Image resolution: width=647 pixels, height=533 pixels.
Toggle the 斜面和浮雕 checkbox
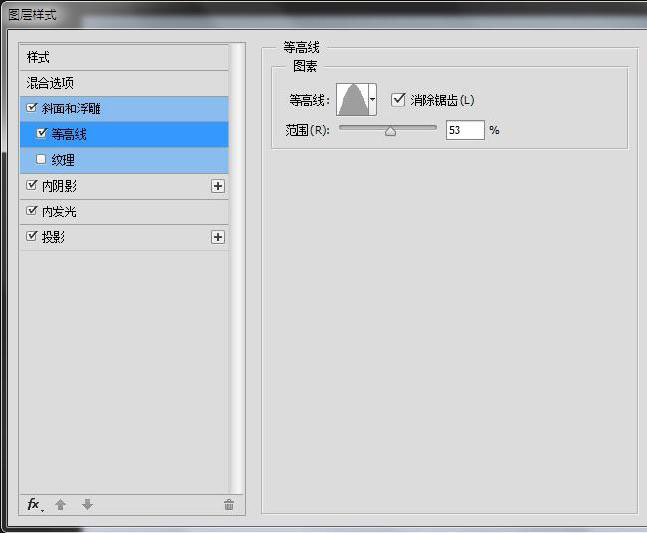tap(31, 108)
